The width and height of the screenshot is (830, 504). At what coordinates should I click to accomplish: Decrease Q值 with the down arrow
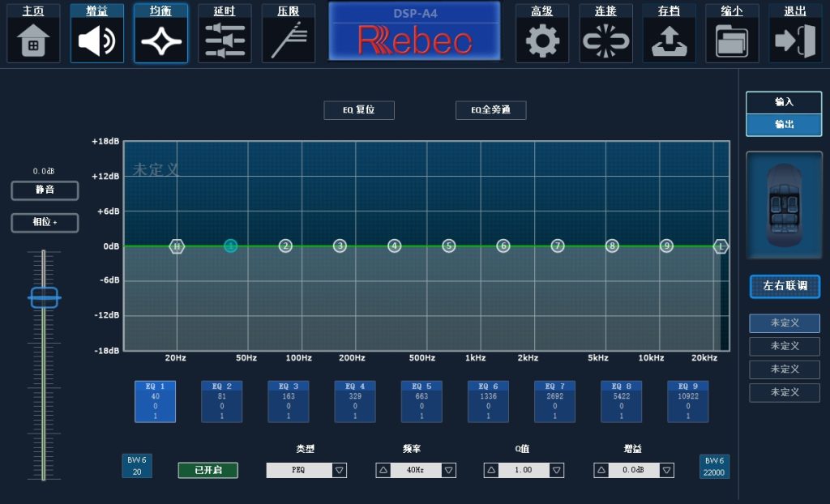point(557,470)
